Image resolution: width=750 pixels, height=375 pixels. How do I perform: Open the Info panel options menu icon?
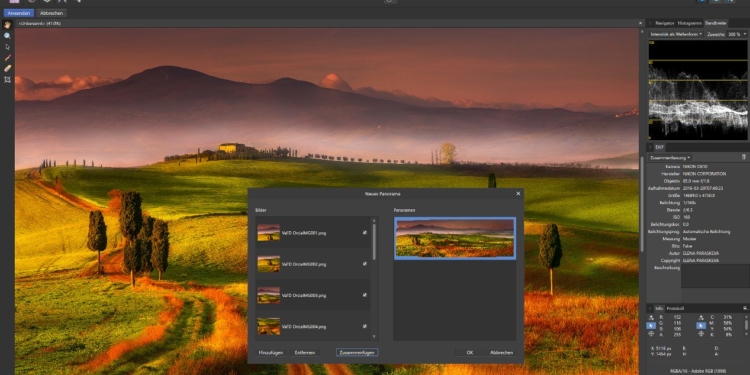(745, 309)
